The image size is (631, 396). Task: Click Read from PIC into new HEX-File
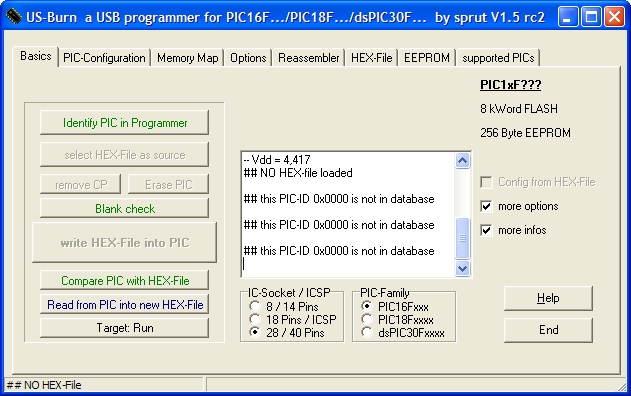coord(124,305)
